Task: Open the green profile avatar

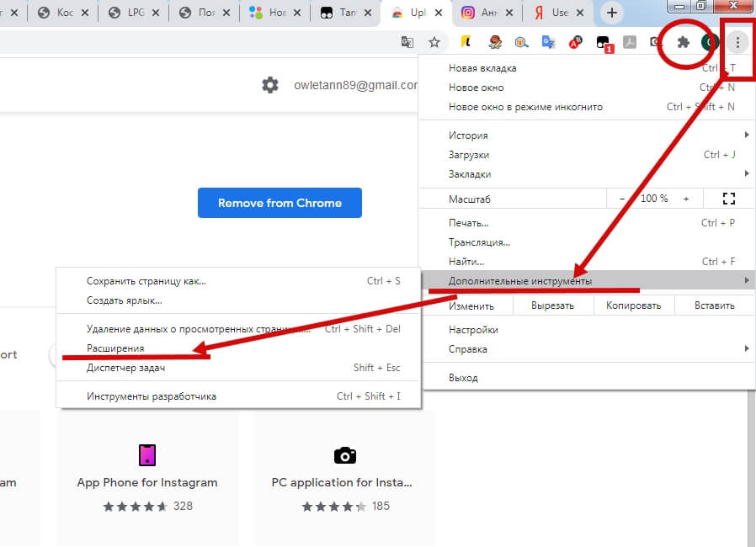Action: [711, 42]
